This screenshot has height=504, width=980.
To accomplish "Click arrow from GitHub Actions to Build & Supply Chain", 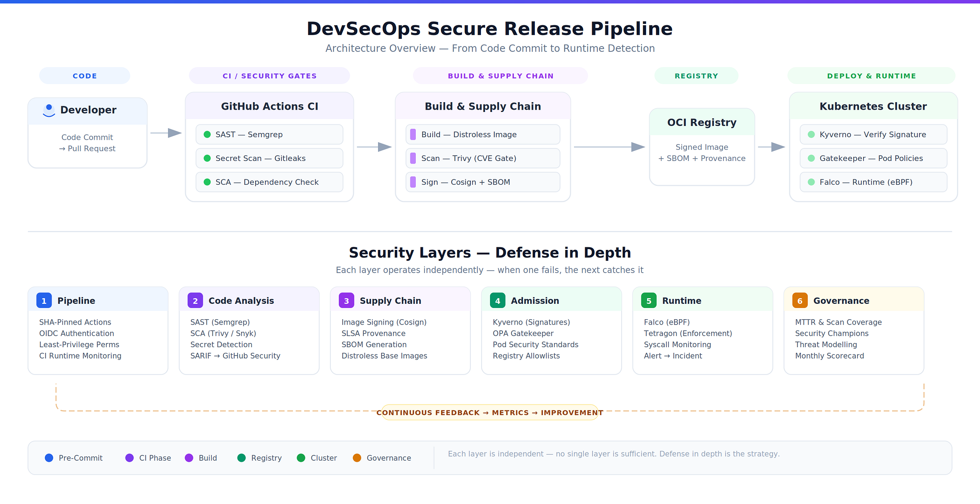I will coord(374,147).
